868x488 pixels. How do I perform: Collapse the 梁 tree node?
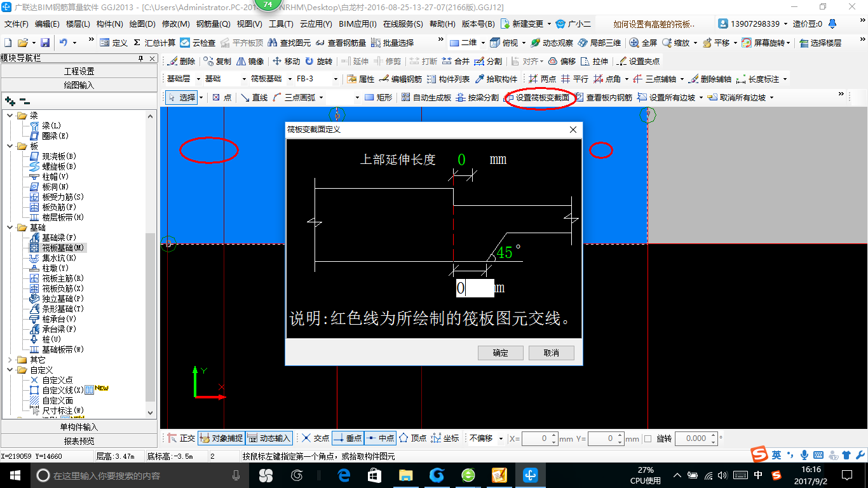(x=10, y=116)
